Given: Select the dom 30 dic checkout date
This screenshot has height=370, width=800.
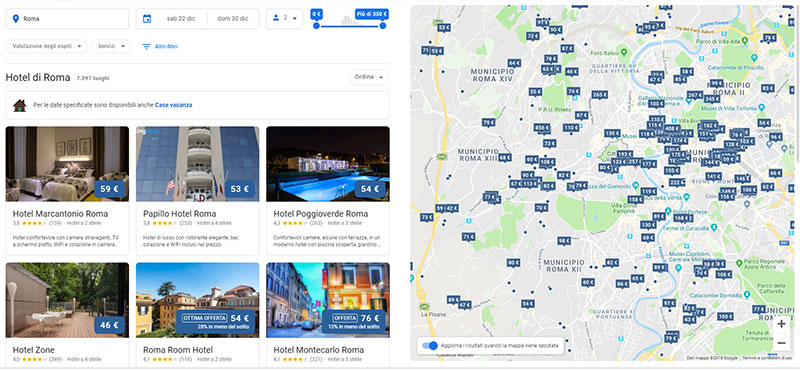Looking at the screenshot, I should point(233,19).
